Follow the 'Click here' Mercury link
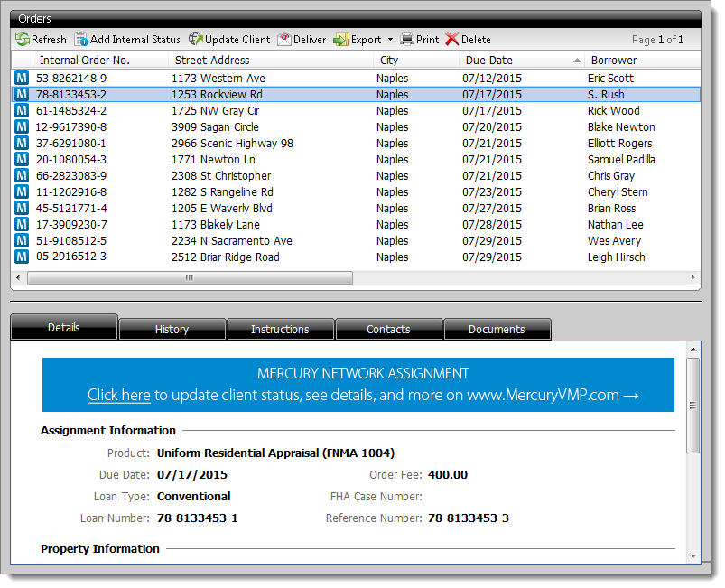 click(119, 395)
